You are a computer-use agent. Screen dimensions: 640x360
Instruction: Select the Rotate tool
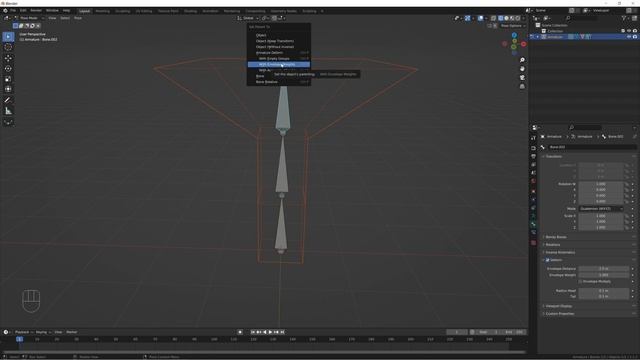coord(8,69)
